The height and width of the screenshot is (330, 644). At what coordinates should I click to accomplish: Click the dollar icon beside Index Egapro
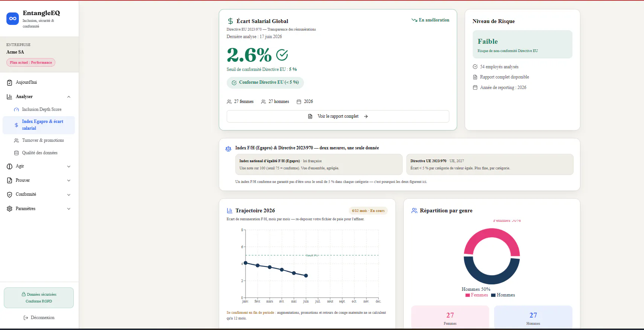(16, 125)
